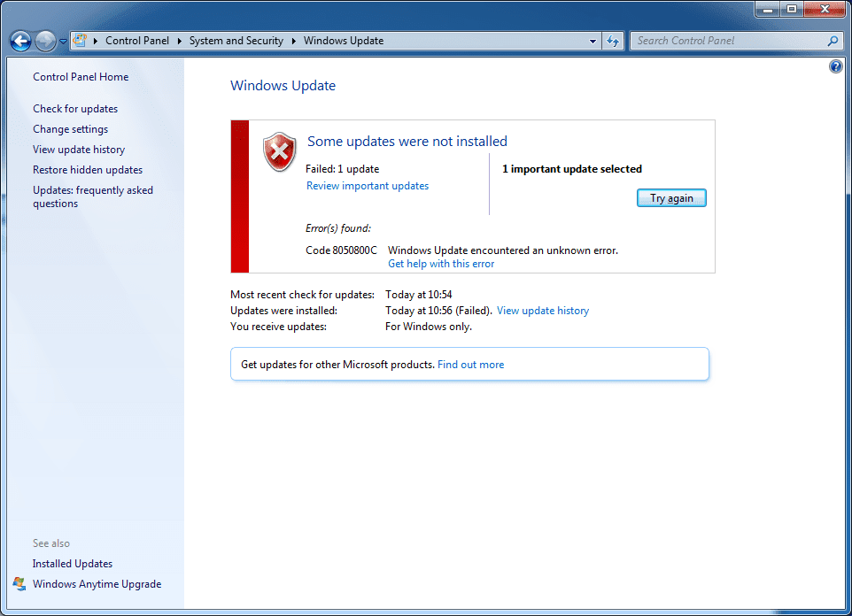The image size is (852, 616).
Task: Open the address bar history dropdown
Action: click(592, 41)
